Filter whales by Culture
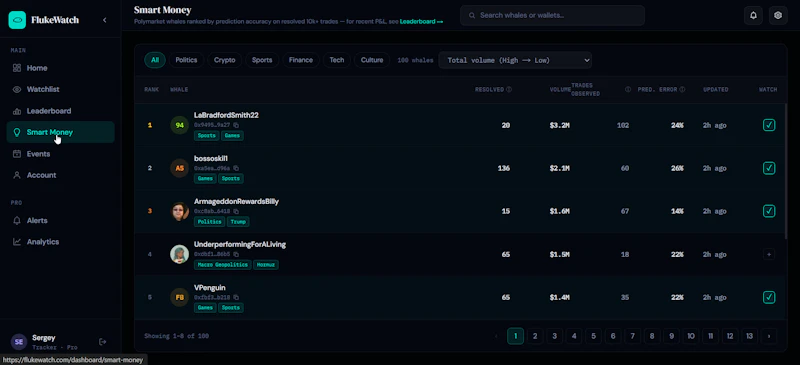 click(x=372, y=60)
